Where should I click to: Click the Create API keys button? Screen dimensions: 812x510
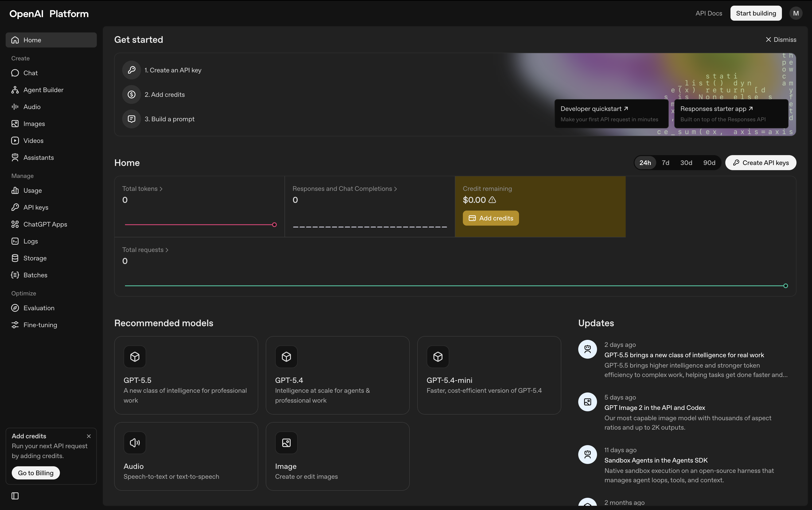761,163
